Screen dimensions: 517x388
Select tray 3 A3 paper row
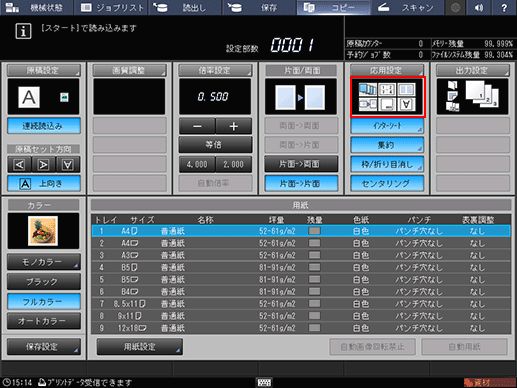tap(301, 255)
